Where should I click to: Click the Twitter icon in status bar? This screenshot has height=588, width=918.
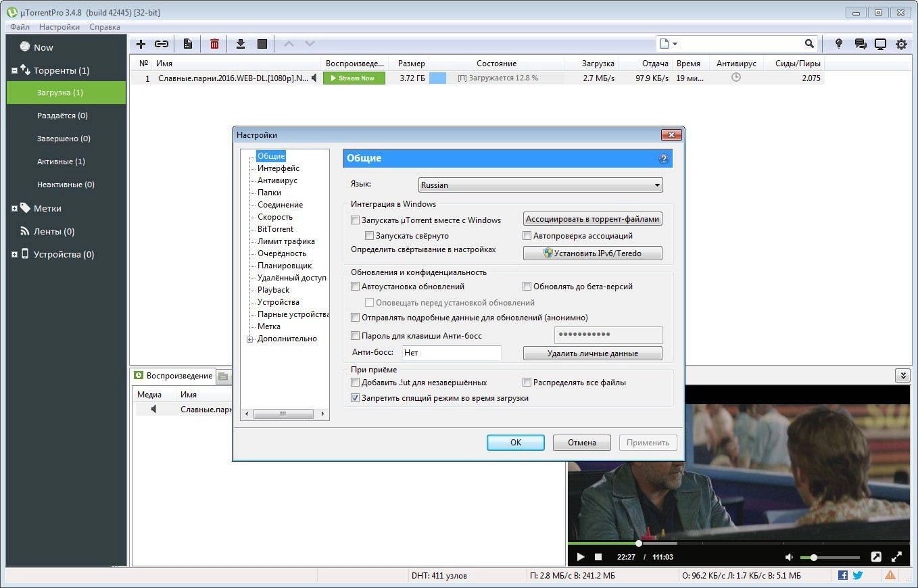(x=857, y=575)
